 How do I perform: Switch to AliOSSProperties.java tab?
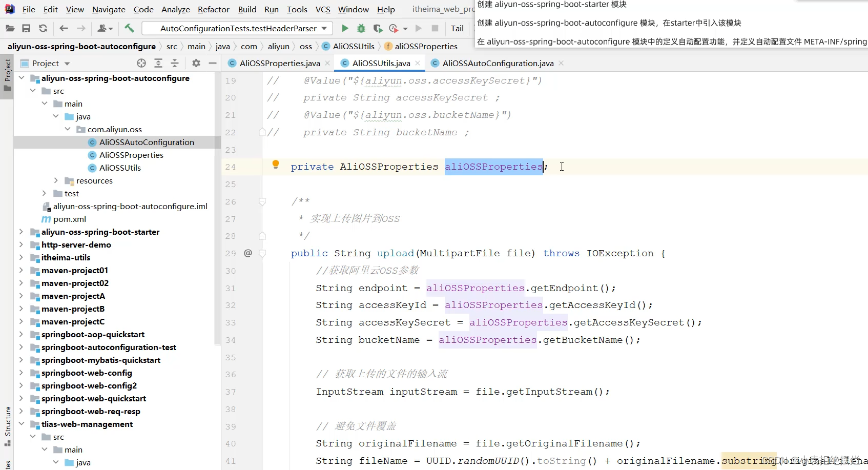[x=280, y=63]
